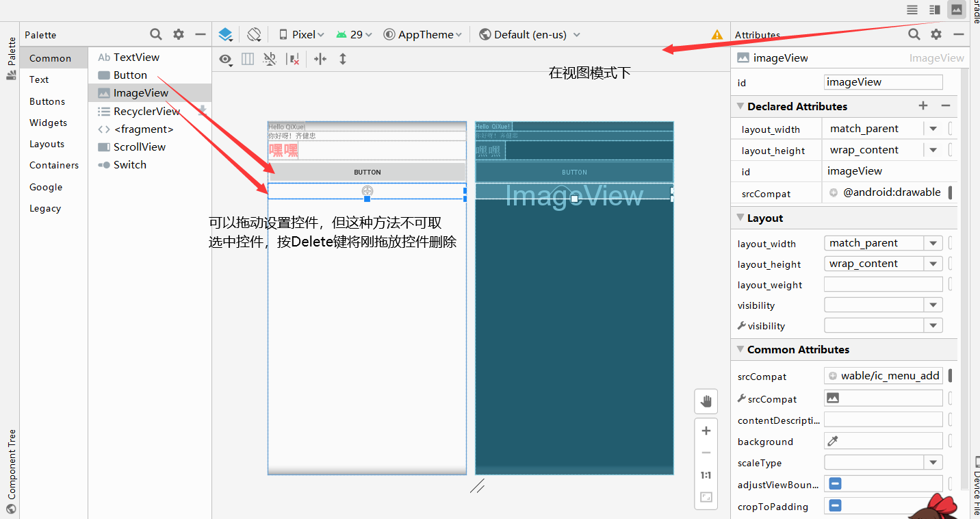Click the warning triangle icon

717,34
